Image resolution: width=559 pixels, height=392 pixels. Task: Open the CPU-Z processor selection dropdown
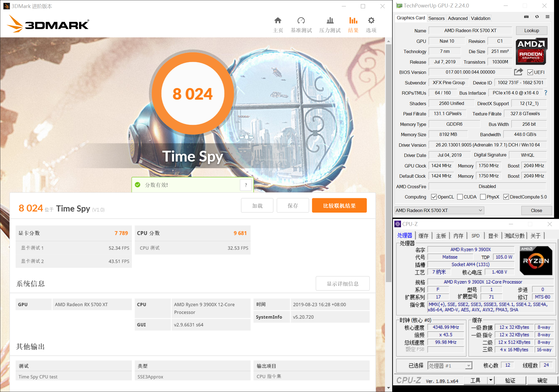click(x=469, y=366)
